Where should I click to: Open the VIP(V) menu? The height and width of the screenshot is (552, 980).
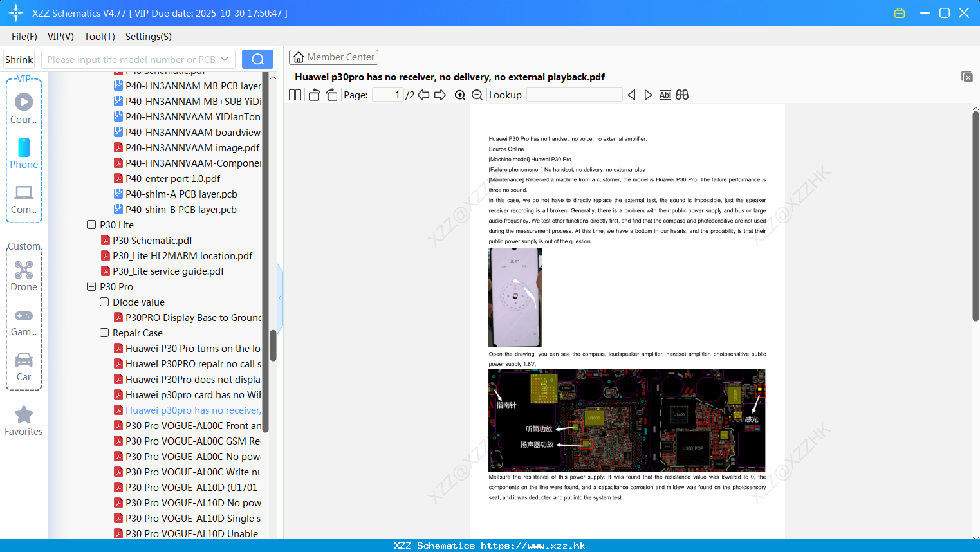click(x=60, y=37)
